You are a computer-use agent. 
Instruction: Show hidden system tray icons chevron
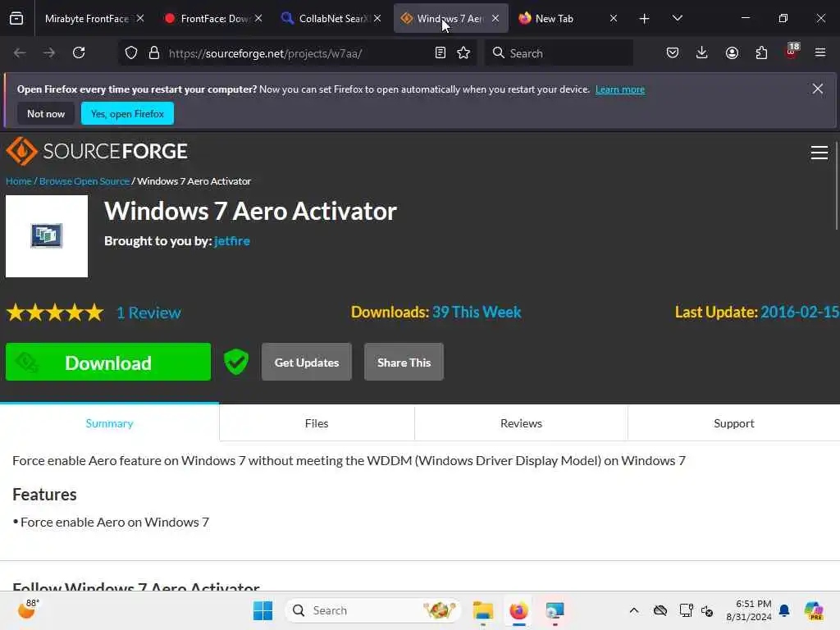(634, 610)
